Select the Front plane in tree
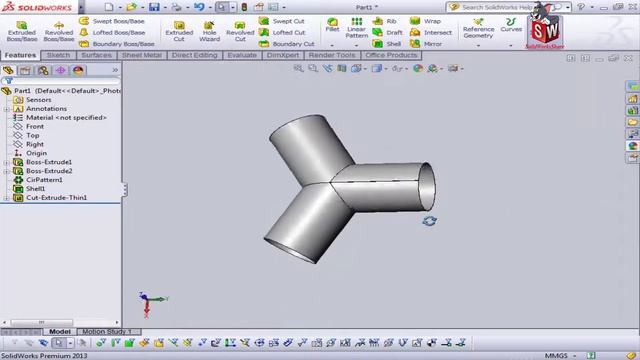 click(35, 127)
